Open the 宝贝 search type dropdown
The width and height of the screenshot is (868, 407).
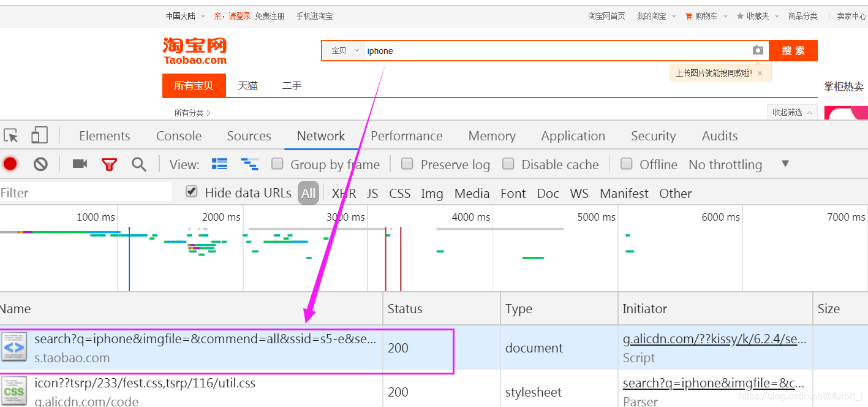pos(345,50)
